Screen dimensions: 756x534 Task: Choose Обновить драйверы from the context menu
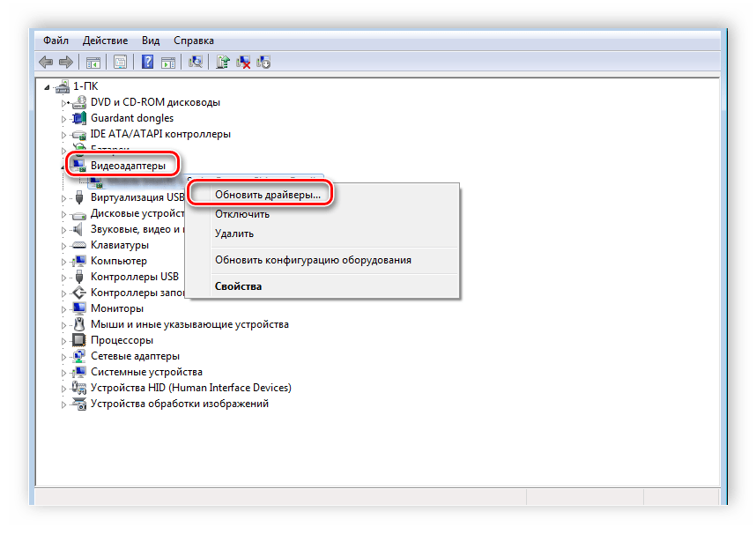click(267, 194)
